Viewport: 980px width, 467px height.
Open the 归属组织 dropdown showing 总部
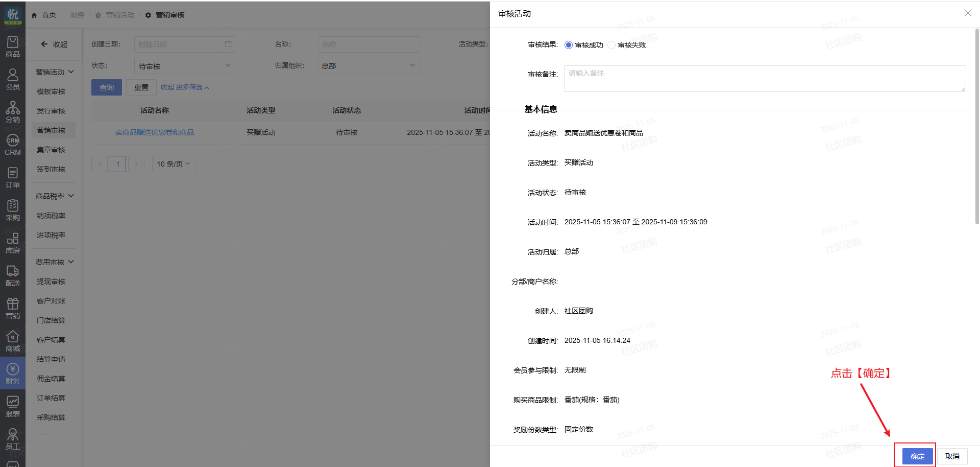[369, 66]
